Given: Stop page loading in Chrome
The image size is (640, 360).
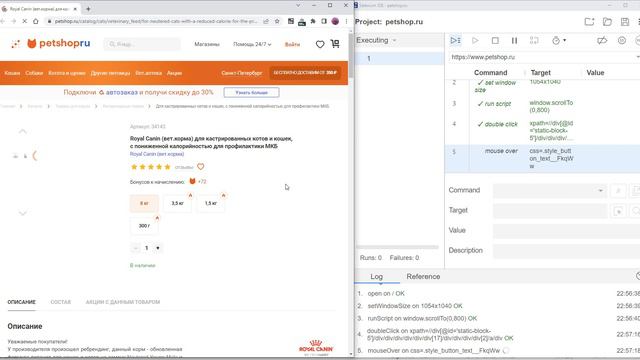Looking at the screenshot, I should (x=24, y=21).
